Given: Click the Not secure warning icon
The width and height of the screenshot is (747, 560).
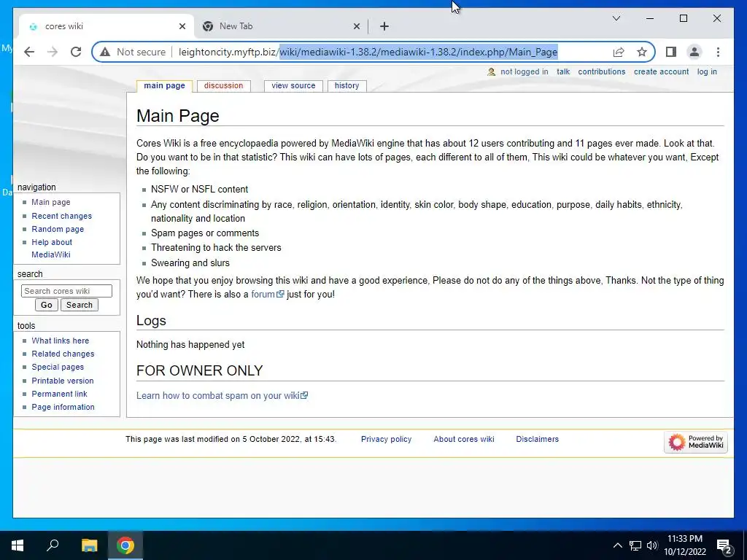Looking at the screenshot, I should pyautogui.click(x=105, y=52).
